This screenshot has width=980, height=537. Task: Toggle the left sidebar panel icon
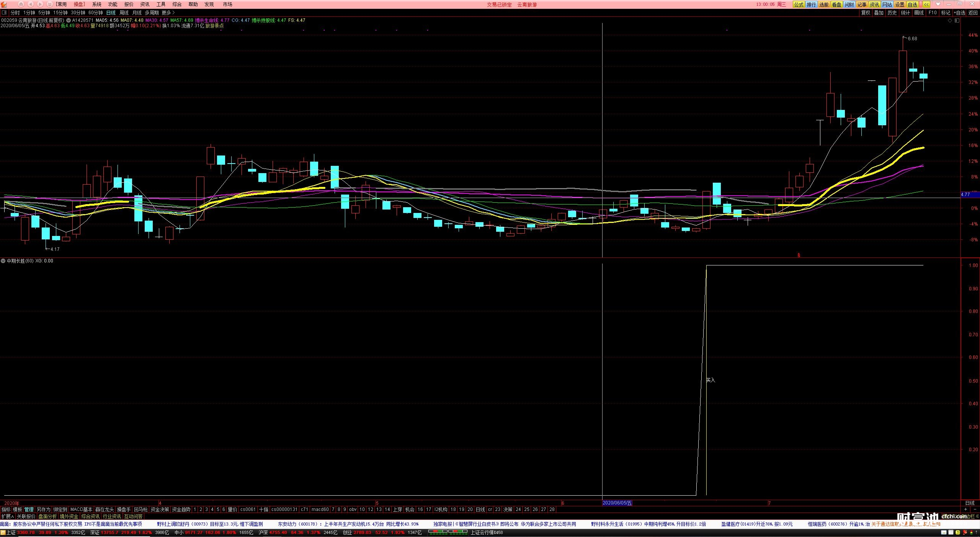point(4,13)
